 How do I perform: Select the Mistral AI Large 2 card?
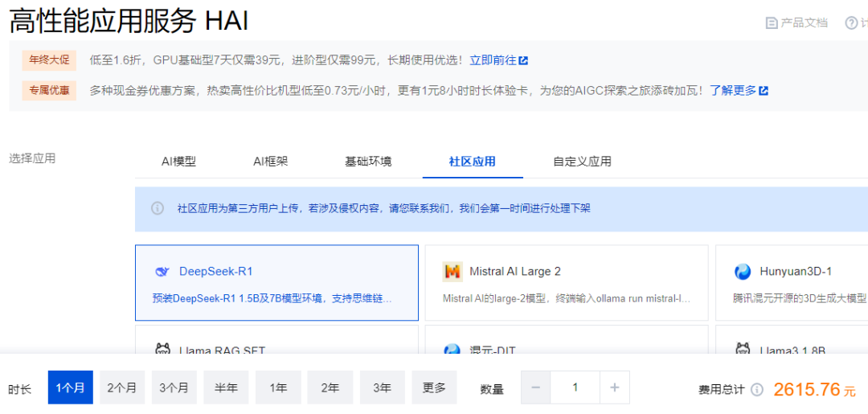567,283
